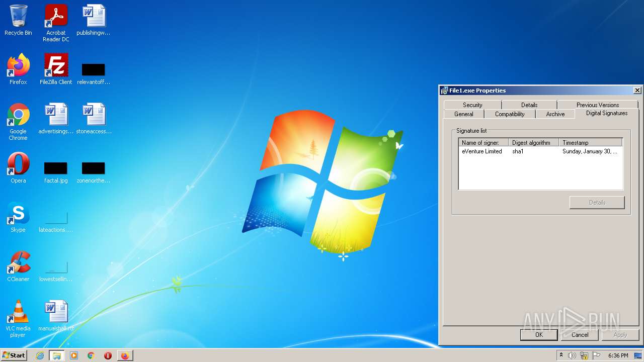Image resolution: width=644 pixels, height=362 pixels.
Task: Click the Start button
Action: coord(14,355)
